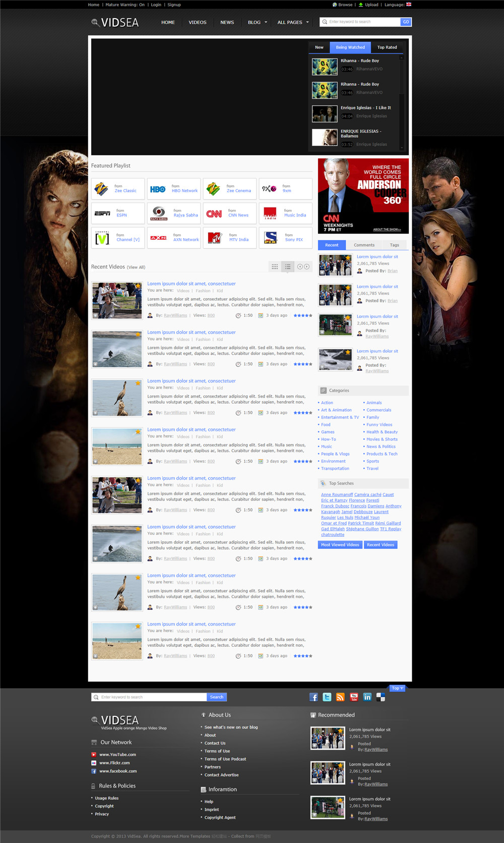Open the Comments tab in the sidebar
504x843 pixels.
(x=364, y=245)
